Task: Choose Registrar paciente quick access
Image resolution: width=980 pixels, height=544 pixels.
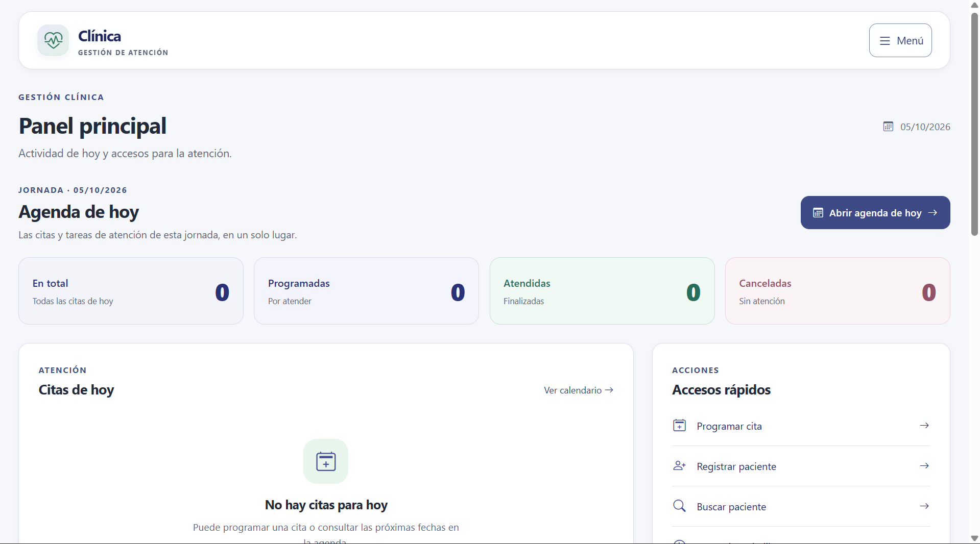Action: 801,466
